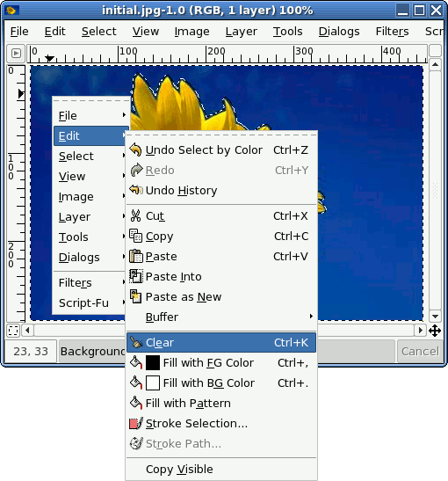Open the Dialogs menu in menu bar
The height and width of the screenshot is (481, 448).
pyautogui.click(x=339, y=32)
